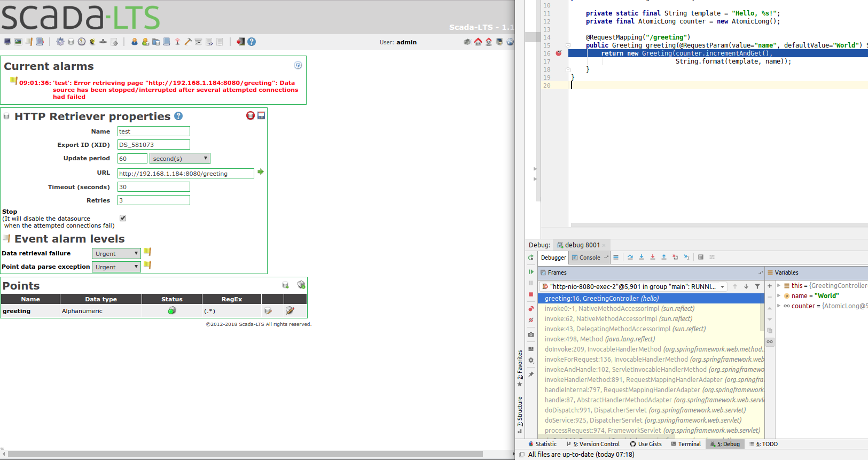Open the Maintenance hammer icon
This screenshot has height=460, width=868.
coord(188,42)
